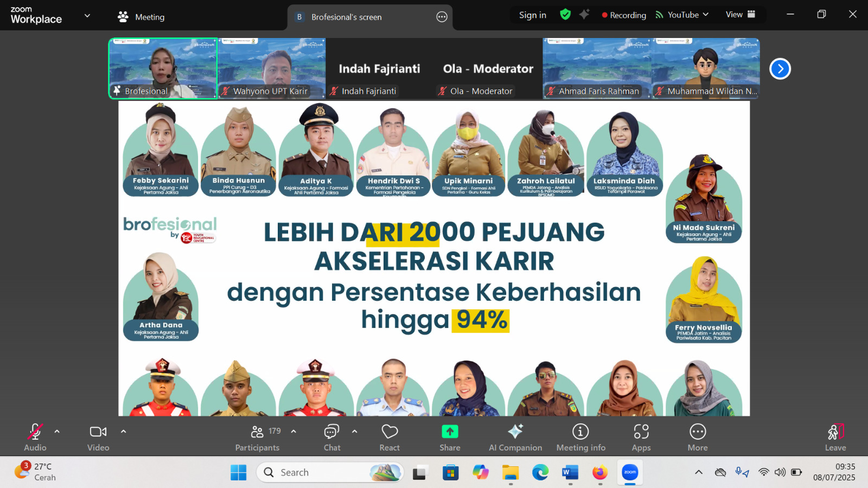Viewport: 868px width, 488px height.
Task: Click Sign in
Action: pyautogui.click(x=533, y=15)
